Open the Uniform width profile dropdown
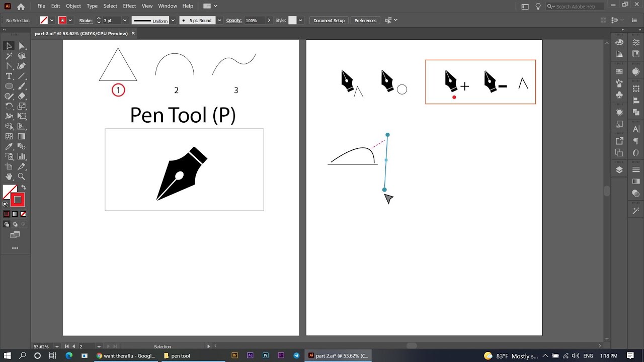 coord(173,21)
